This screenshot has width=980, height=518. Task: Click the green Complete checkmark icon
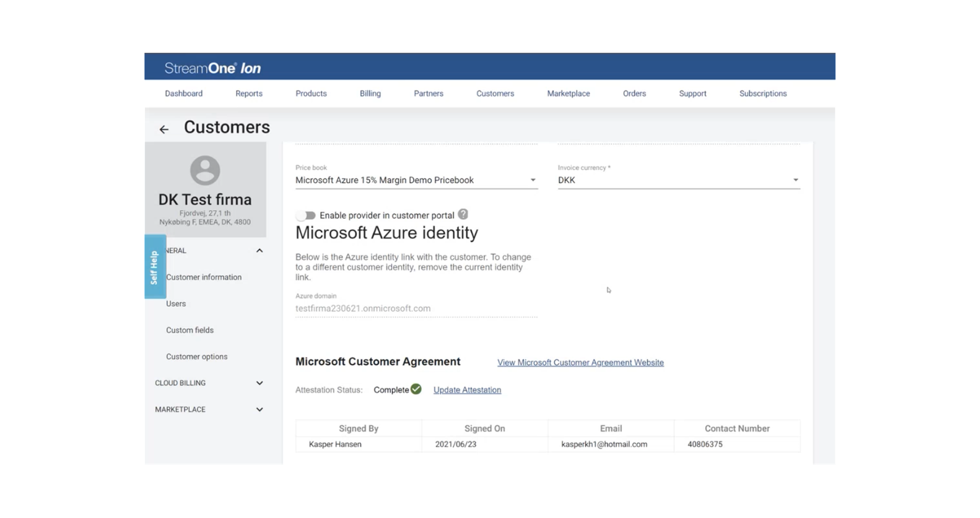416,389
